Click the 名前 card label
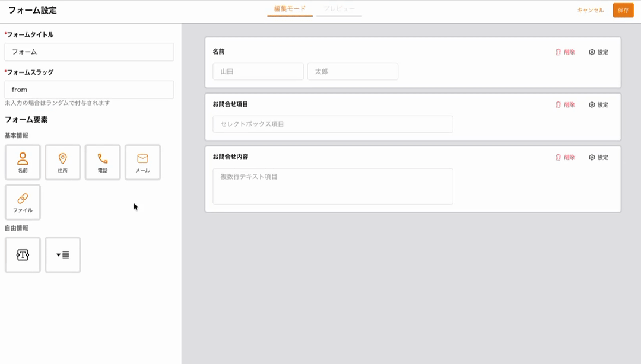This screenshot has width=641, height=364. pyautogui.click(x=218, y=52)
